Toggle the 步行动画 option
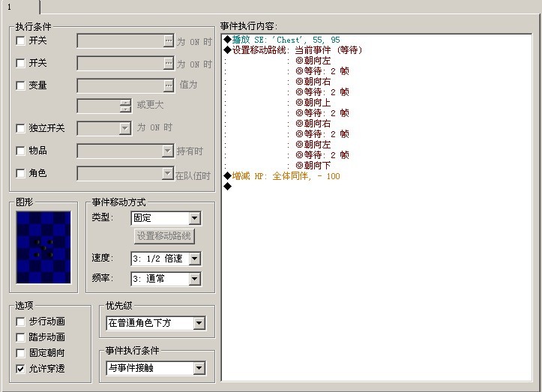 point(20,322)
